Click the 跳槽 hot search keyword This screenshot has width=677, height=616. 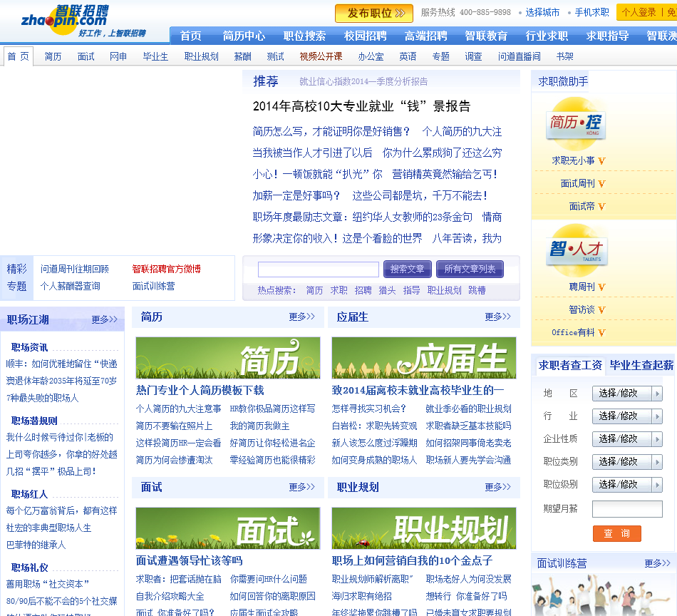[477, 290]
